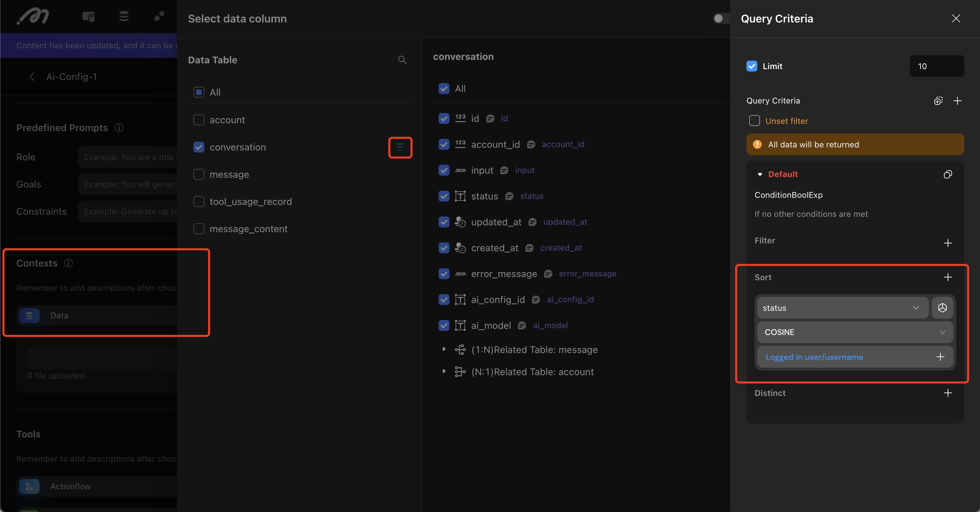Click the Logged in user/username link

[814, 357]
